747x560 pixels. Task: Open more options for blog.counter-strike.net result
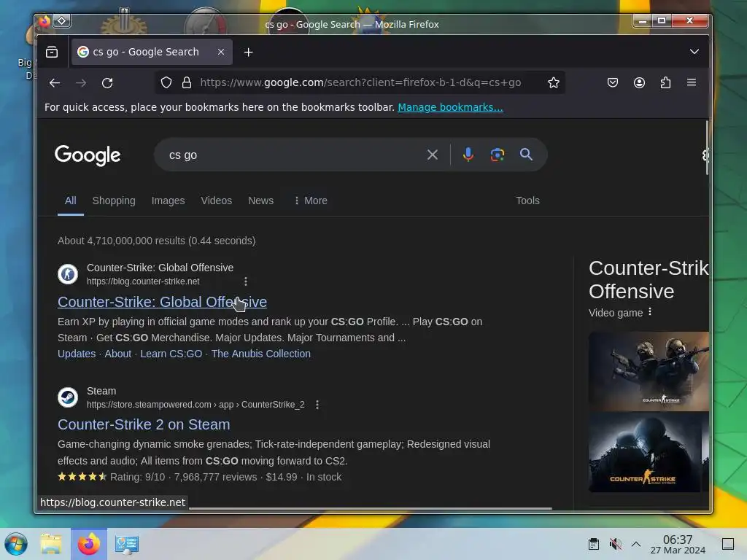click(x=246, y=281)
